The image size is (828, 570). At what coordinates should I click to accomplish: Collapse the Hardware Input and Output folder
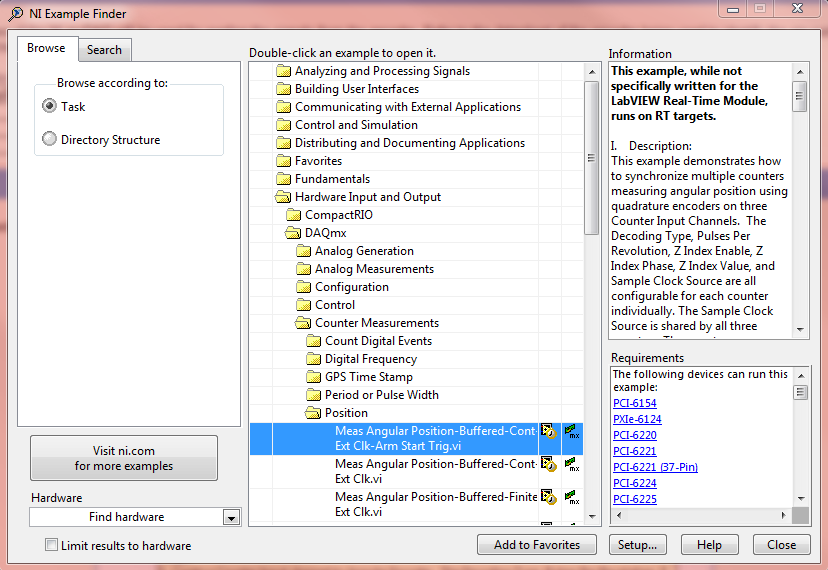pos(283,197)
